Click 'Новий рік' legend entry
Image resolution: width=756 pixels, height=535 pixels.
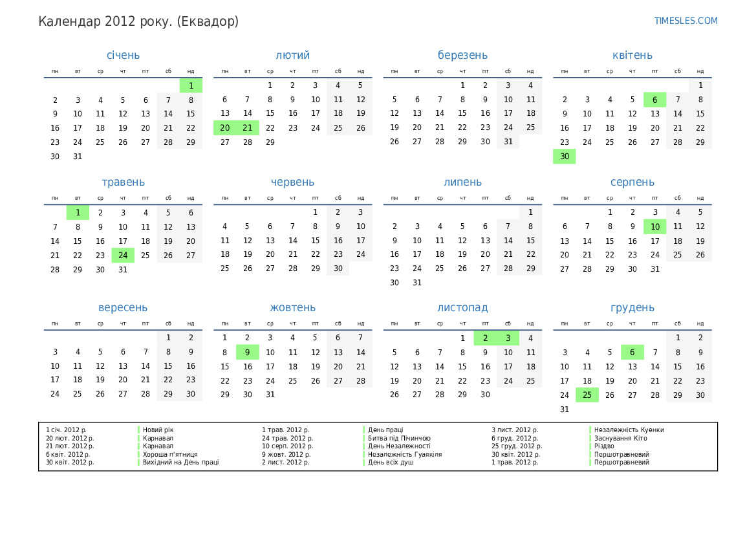point(158,430)
